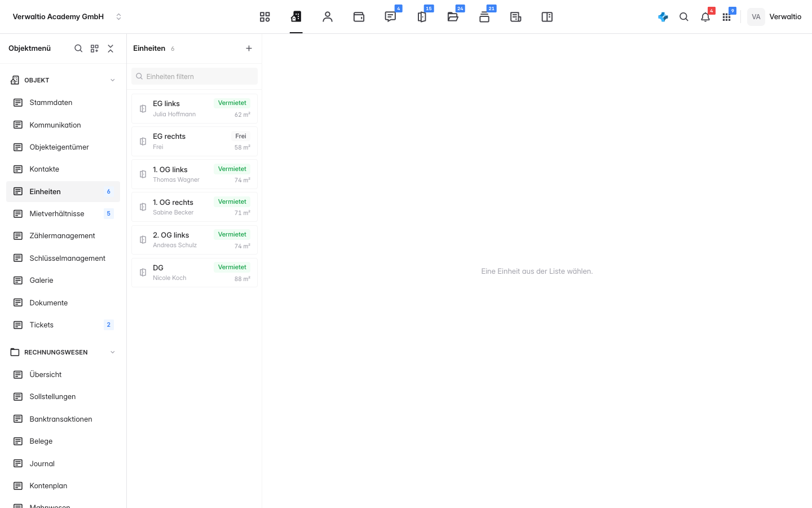Open the door icon with badge 15
Screen dimensions: 812x508
(x=422, y=17)
